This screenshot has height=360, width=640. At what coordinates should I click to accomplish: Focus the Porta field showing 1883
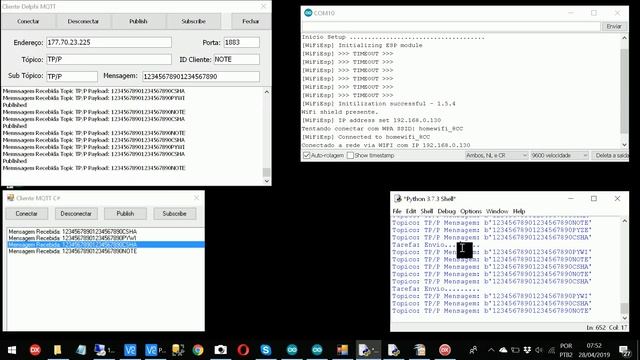tap(241, 42)
